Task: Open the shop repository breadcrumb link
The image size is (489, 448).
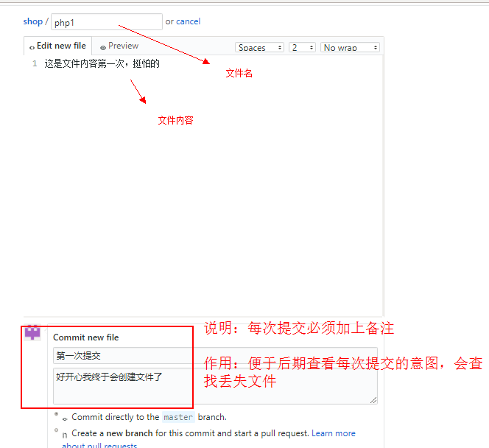Action: 32,21
